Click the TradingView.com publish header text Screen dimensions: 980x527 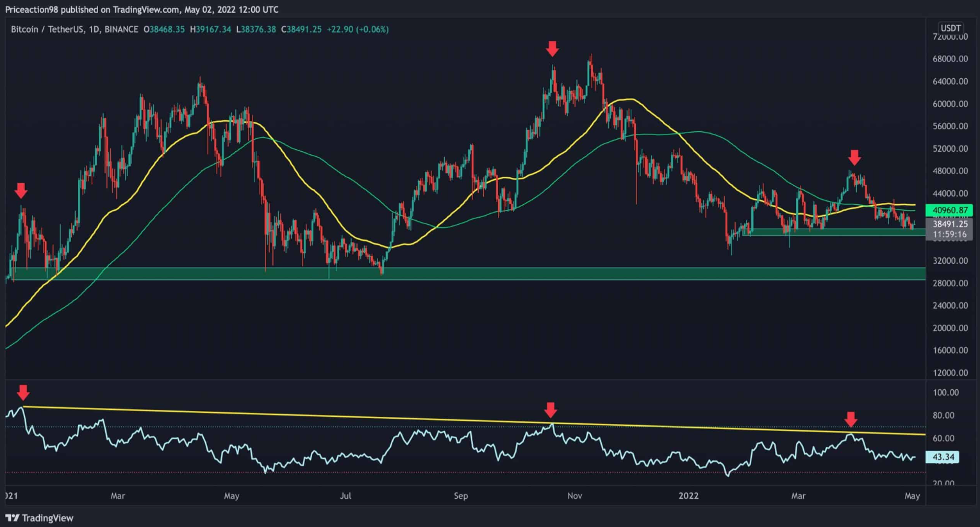142,10
